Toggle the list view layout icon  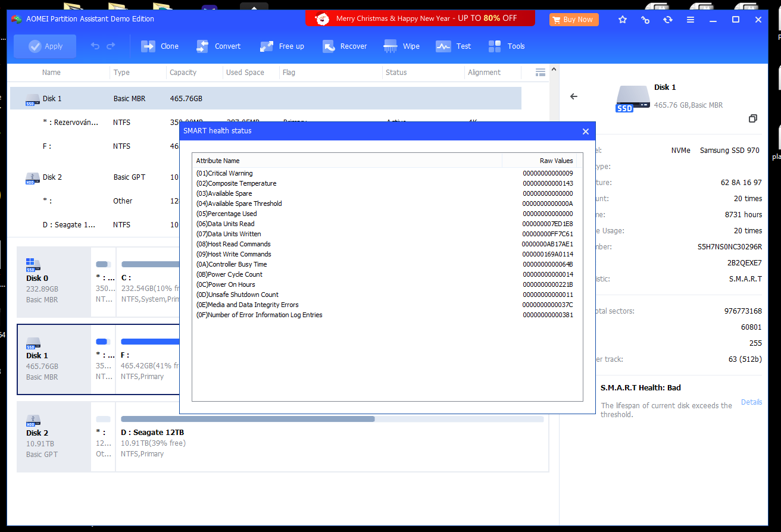(541, 73)
